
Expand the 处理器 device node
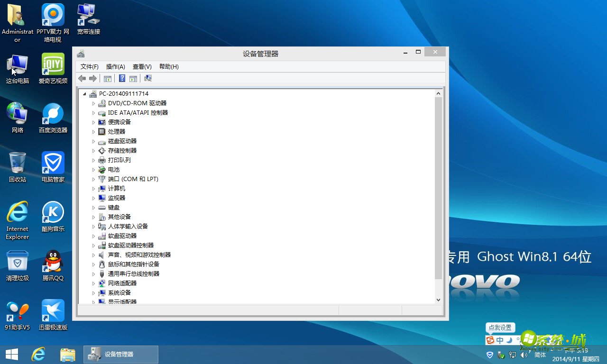tap(94, 131)
